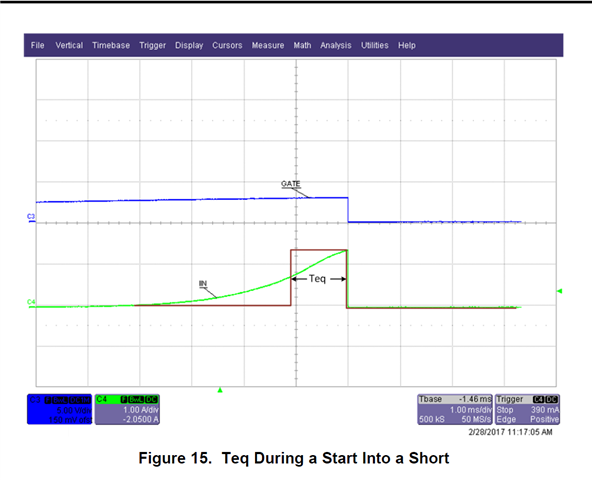The image size is (592, 480).
Task: Click the 1.00 A/div value in C4 box
Action: tap(140, 410)
